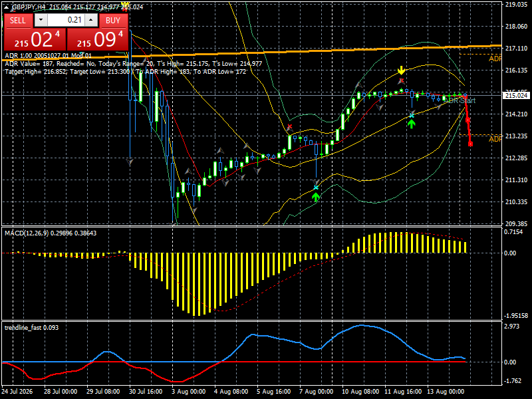The height and width of the screenshot is (399, 532).
Task: Click the 217.110 price axis label
Action: point(516,49)
